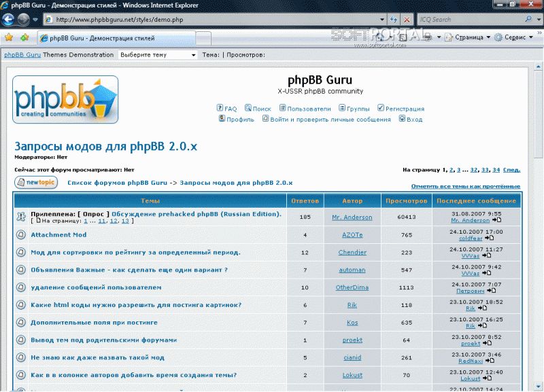Open topic Мод для сортировки по рейтингу

pos(135,252)
